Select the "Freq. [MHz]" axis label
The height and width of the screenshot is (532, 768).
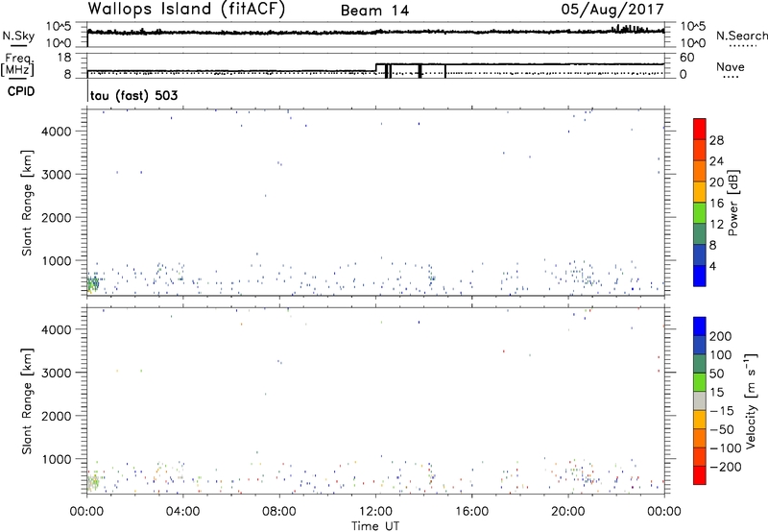(18, 64)
